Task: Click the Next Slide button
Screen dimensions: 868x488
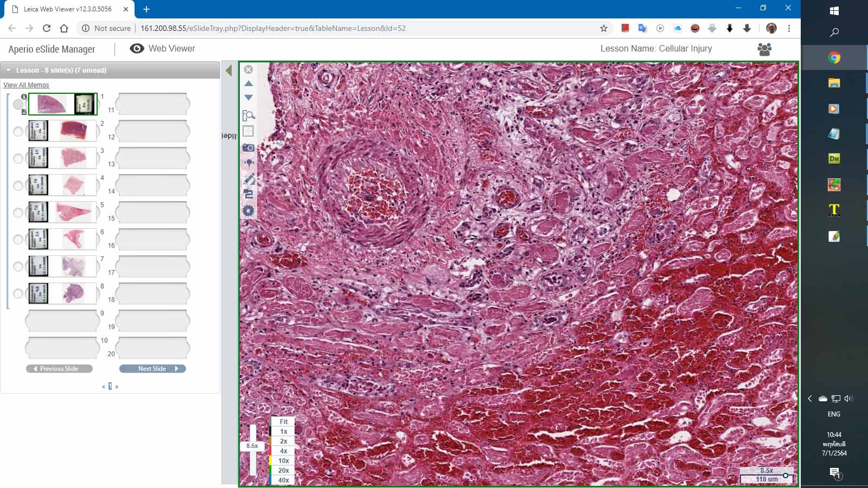Action: click(152, 369)
